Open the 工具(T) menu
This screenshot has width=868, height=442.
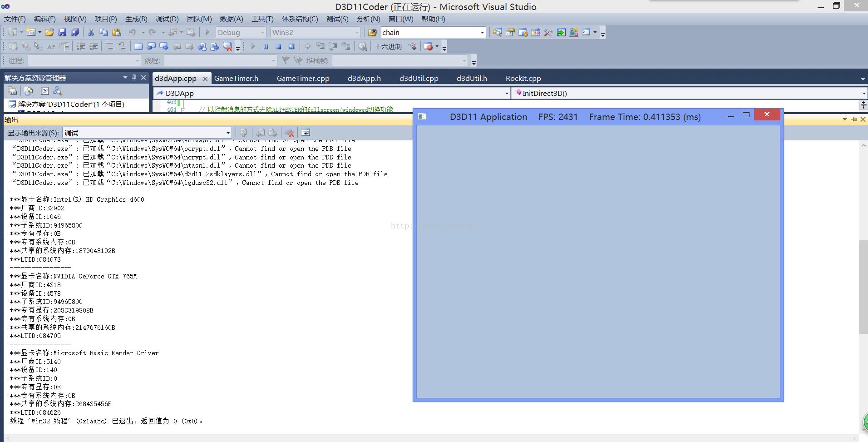click(x=262, y=19)
